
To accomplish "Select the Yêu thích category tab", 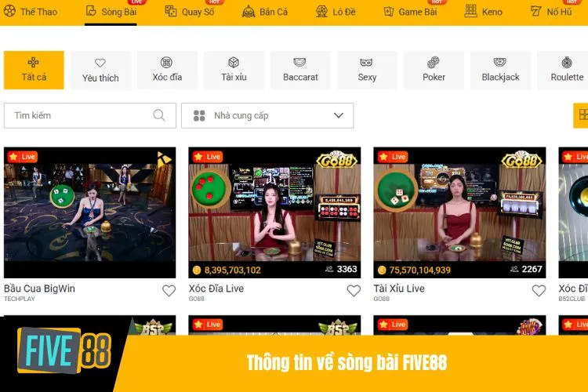I will (x=100, y=70).
